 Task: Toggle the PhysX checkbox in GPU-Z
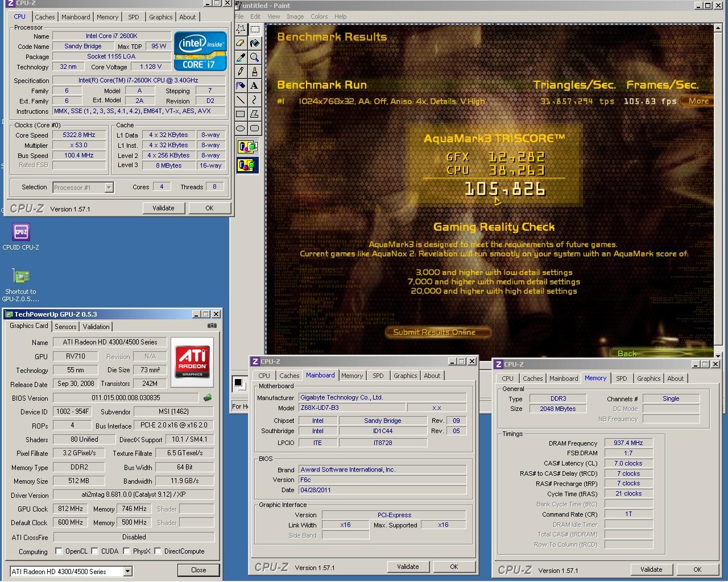coord(126,551)
